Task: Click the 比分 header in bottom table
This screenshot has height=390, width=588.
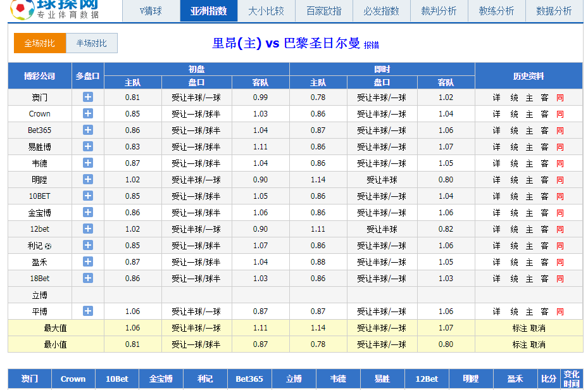Action: click(549, 379)
